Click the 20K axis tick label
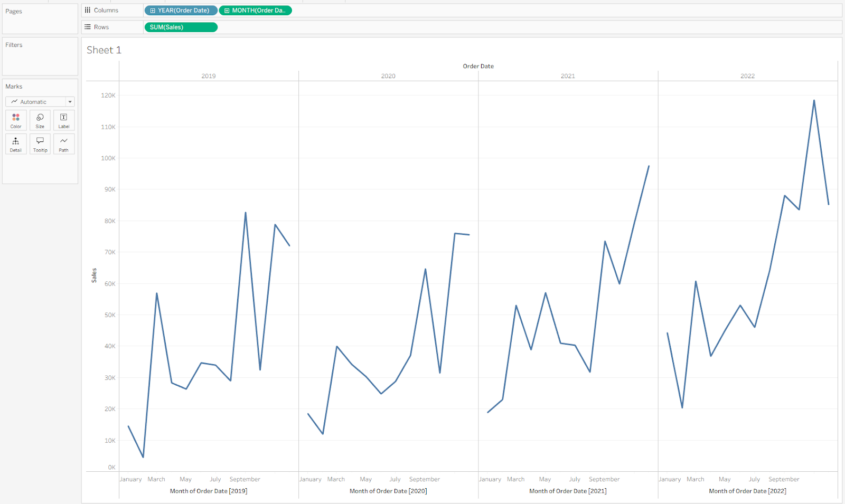Image resolution: width=845 pixels, height=504 pixels. 110,409
